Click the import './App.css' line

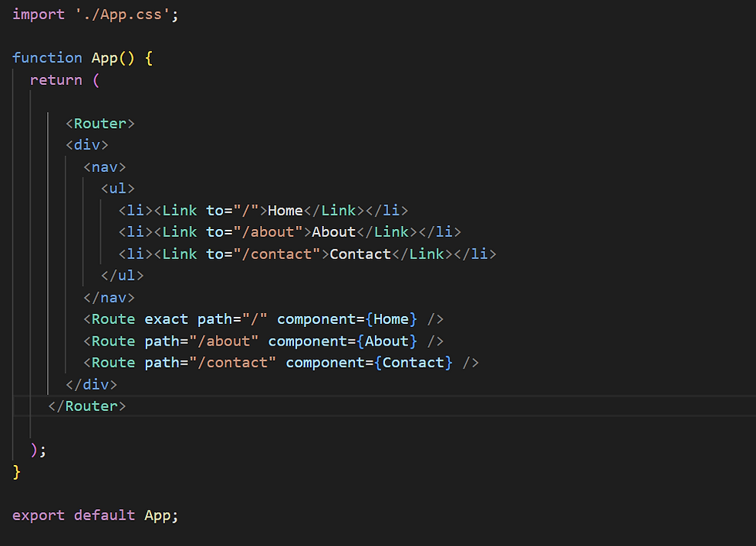[x=96, y=15]
